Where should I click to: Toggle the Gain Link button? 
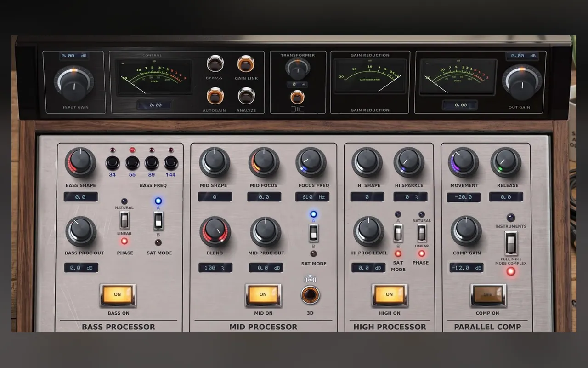246,64
